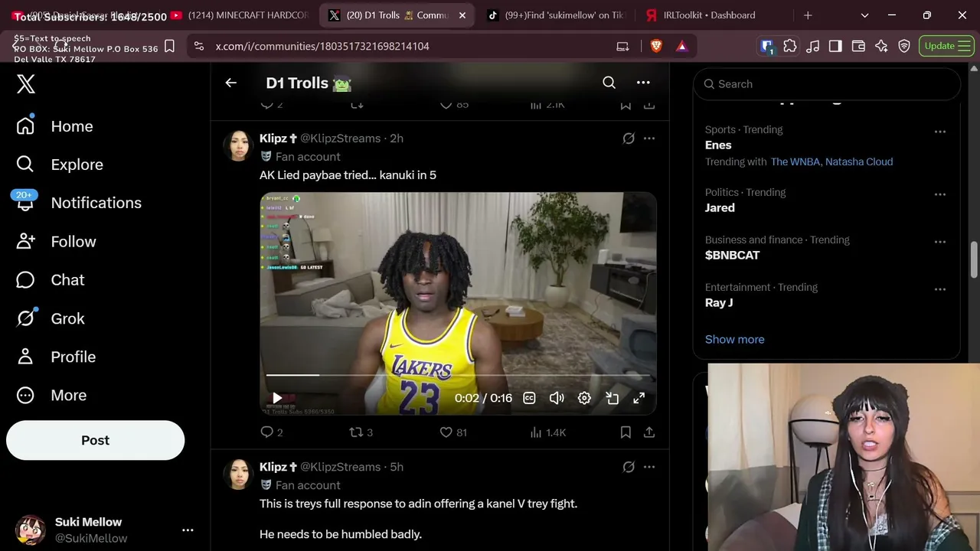Open Chat in the sidebar

tap(51, 280)
